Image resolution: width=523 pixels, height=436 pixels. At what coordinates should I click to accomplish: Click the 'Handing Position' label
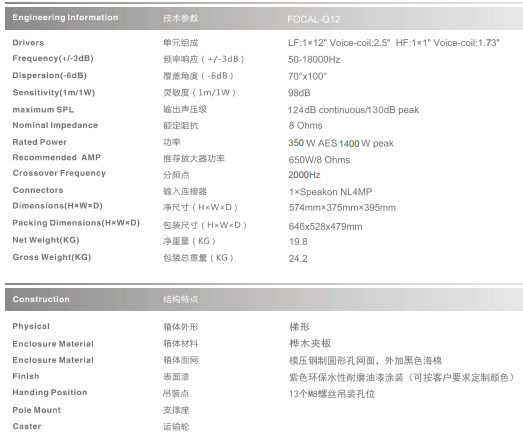pyautogui.click(x=50, y=393)
